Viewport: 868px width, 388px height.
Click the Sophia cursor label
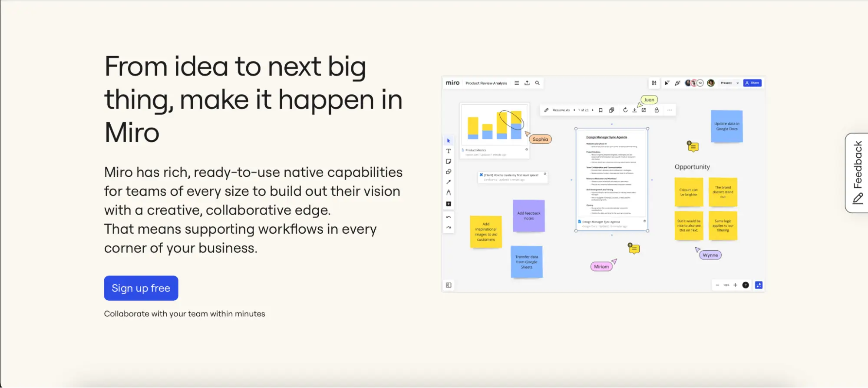point(540,139)
